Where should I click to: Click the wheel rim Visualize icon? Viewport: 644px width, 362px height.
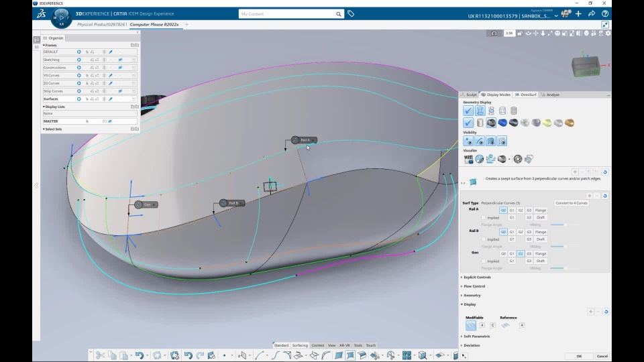[x=517, y=160]
